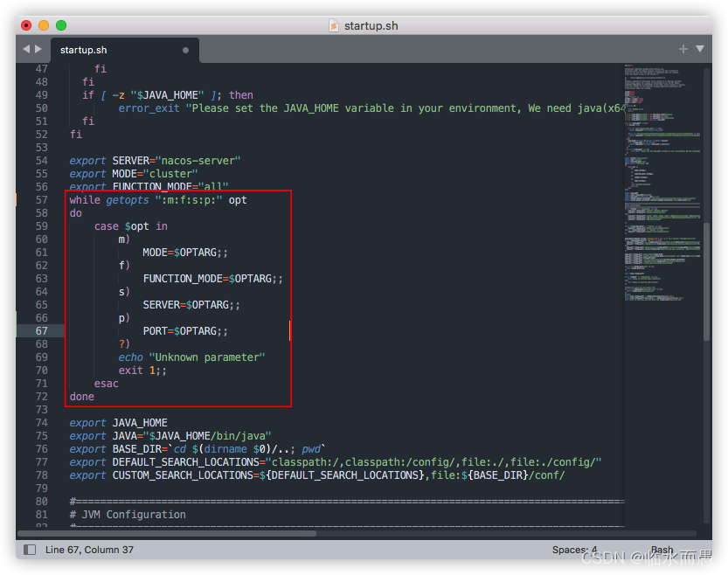Screen dimensions: 728x575
Task: Click the text SERVER=$OPTARG;;
Action: [x=191, y=305]
